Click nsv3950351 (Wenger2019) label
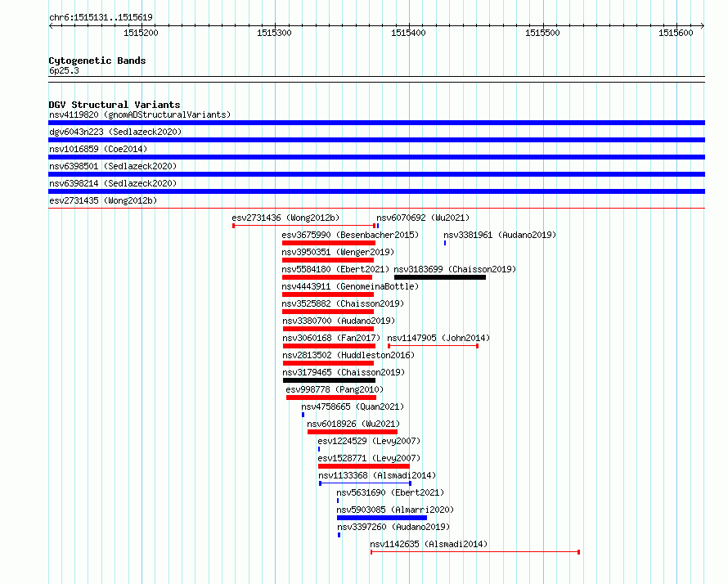 pos(338,252)
